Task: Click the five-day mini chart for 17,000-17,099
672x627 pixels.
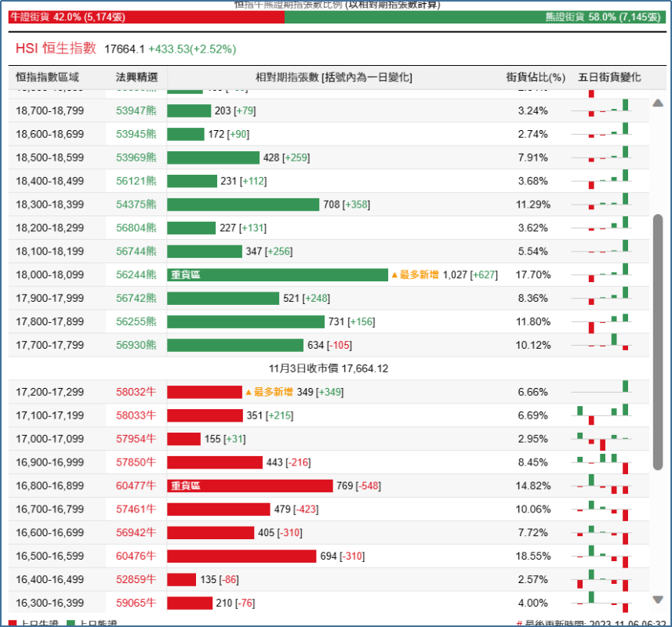Action: pos(603,439)
